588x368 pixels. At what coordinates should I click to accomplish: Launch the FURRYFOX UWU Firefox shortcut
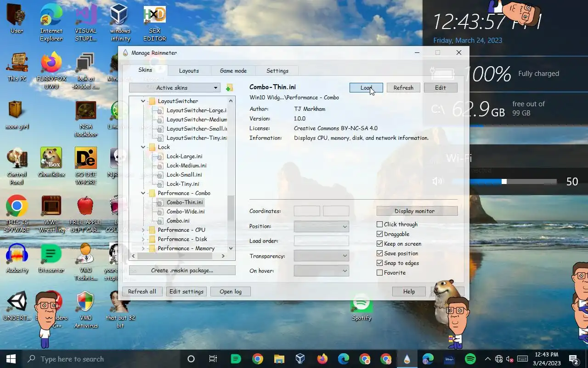click(x=51, y=70)
